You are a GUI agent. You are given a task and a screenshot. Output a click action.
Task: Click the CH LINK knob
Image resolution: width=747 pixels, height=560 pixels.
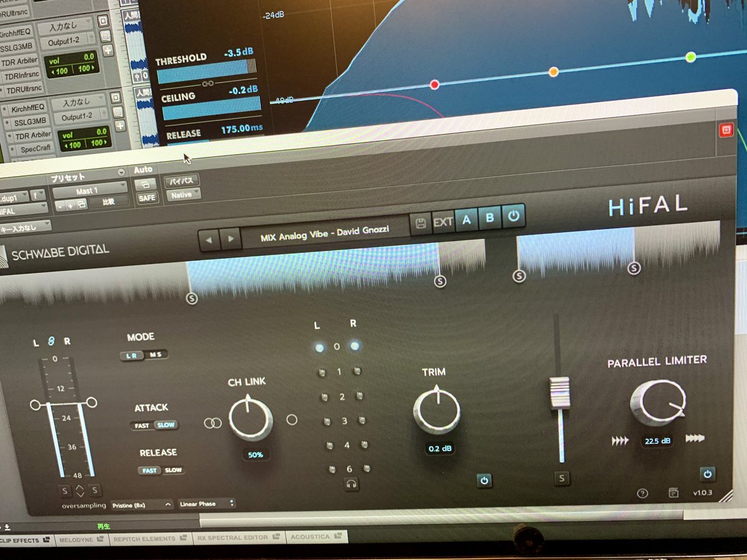click(250, 418)
